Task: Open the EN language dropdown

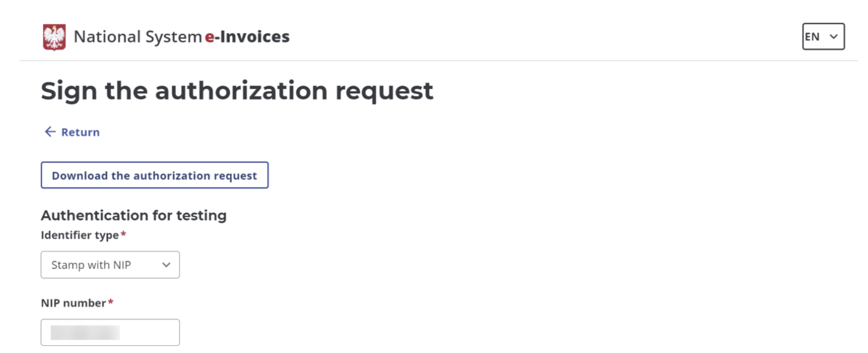Action: click(823, 37)
